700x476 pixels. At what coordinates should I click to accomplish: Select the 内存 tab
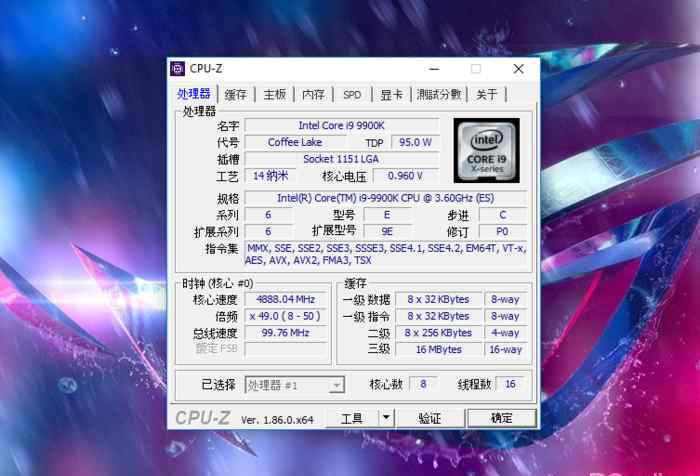(x=314, y=94)
